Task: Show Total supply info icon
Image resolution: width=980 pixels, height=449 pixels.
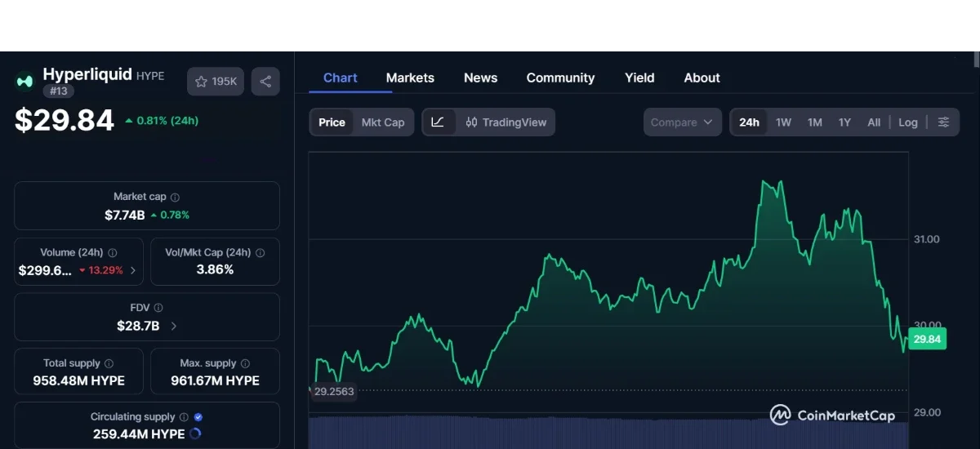Action: pos(109,363)
